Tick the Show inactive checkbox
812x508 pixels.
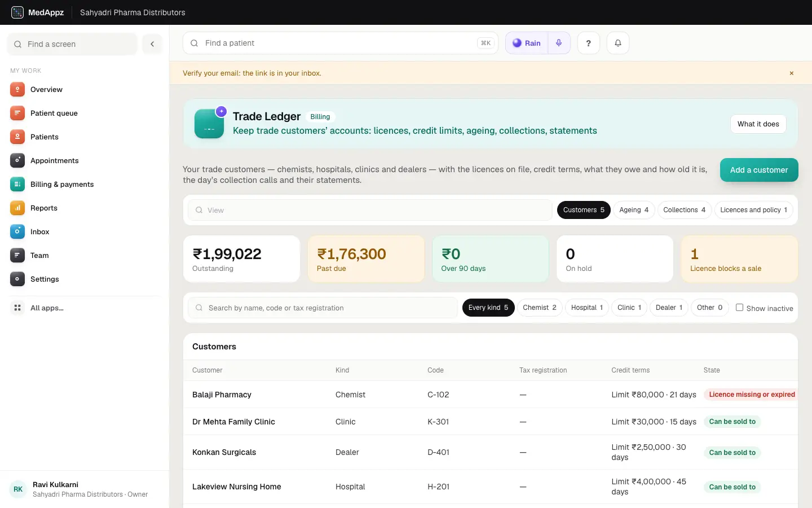click(739, 308)
